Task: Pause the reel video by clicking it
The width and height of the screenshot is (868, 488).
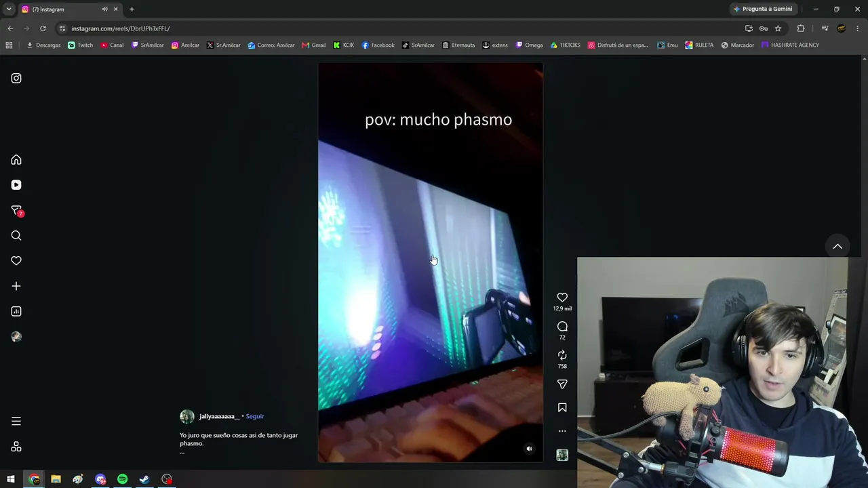Action: (x=431, y=263)
